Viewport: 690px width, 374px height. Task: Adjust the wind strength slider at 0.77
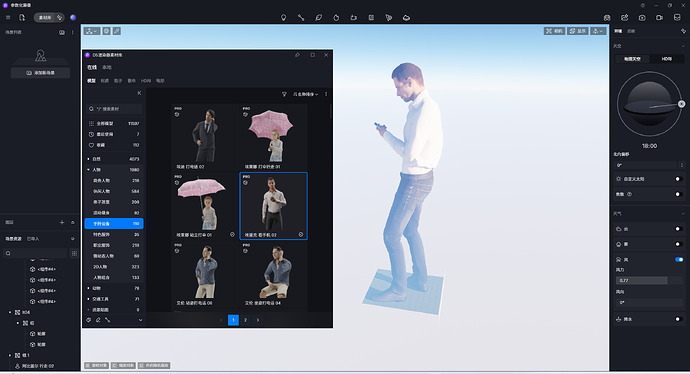click(649, 280)
